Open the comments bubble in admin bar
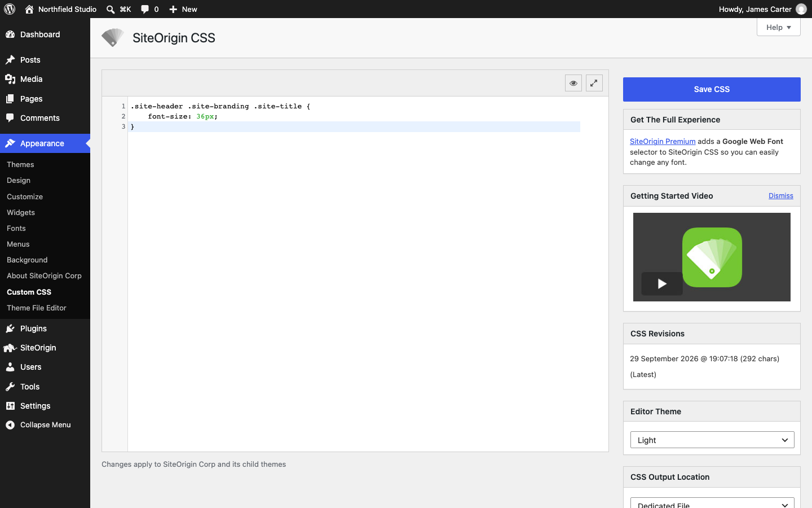 145,9
